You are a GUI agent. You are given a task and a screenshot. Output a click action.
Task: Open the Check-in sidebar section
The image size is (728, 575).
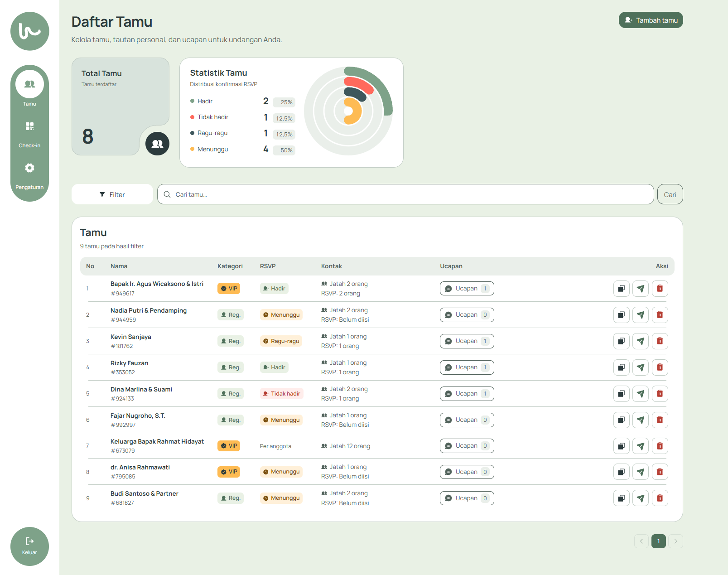29,135
